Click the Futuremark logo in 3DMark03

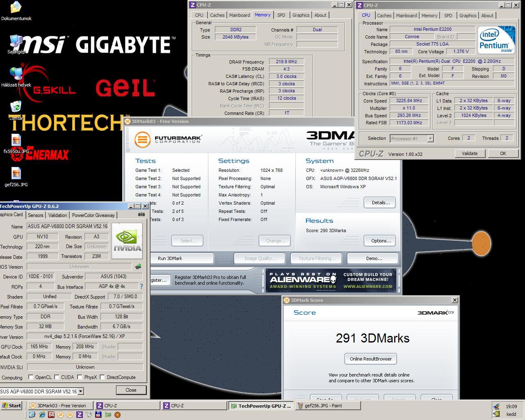[168, 139]
